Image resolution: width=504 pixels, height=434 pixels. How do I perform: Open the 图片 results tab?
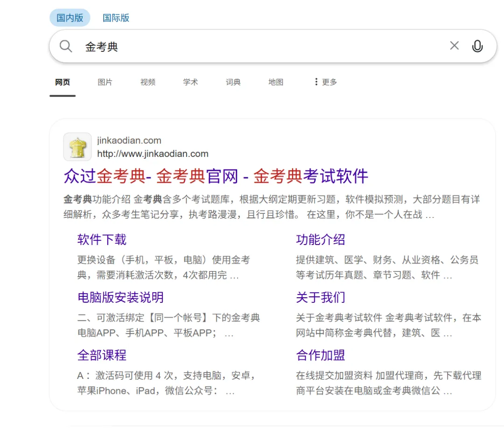pyautogui.click(x=105, y=82)
